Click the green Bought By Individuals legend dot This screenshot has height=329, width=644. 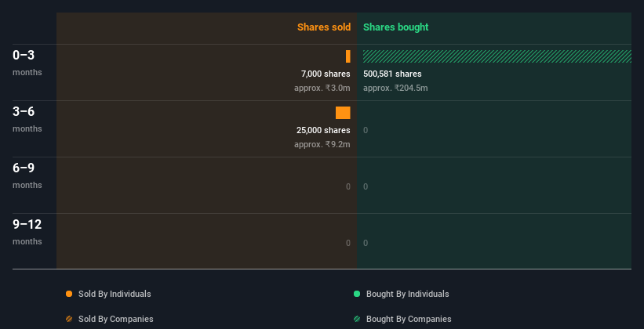pyautogui.click(x=357, y=294)
